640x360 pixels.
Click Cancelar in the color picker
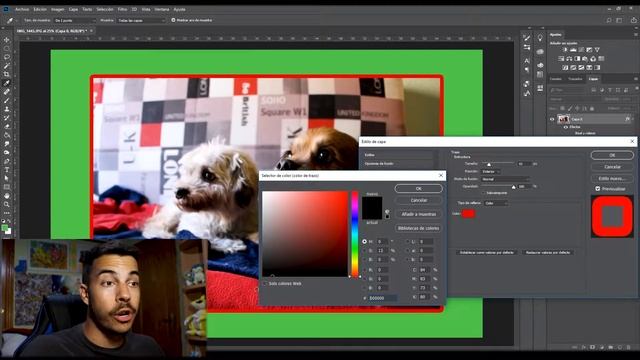click(x=418, y=200)
